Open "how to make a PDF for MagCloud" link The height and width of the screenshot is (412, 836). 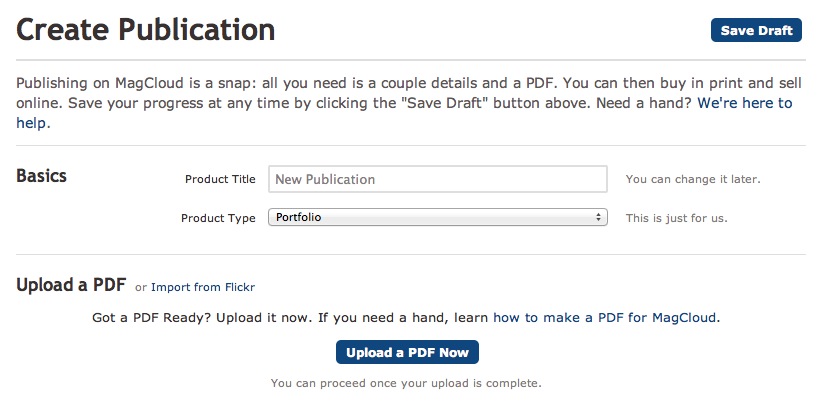click(x=605, y=318)
